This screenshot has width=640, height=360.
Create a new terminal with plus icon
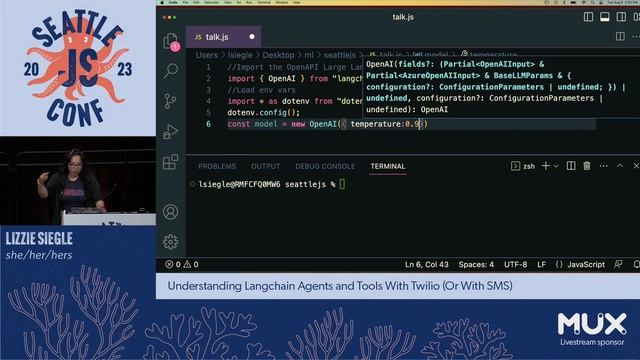coord(545,166)
